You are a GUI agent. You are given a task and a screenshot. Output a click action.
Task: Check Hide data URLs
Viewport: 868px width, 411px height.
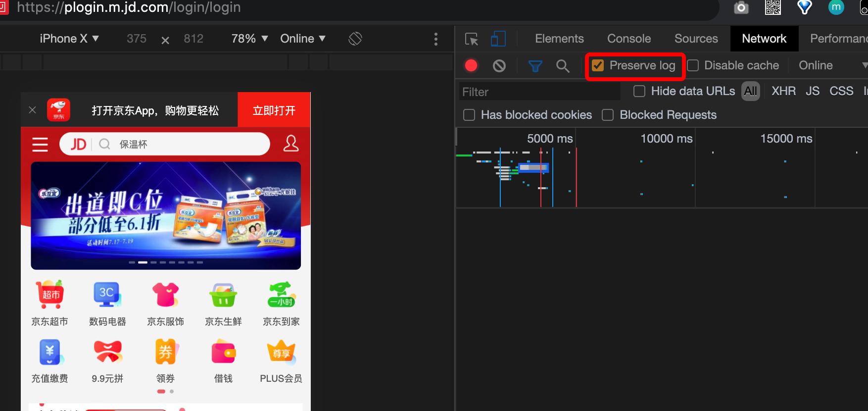coord(639,91)
